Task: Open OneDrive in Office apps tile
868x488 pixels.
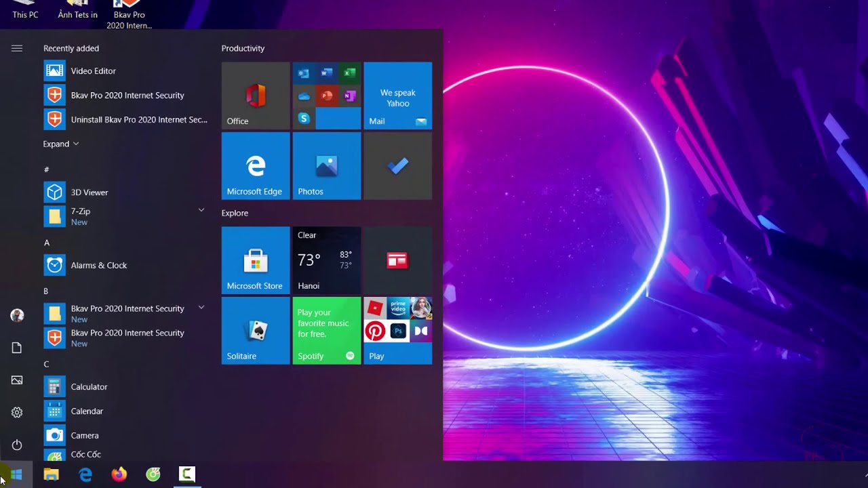Action: pyautogui.click(x=304, y=96)
